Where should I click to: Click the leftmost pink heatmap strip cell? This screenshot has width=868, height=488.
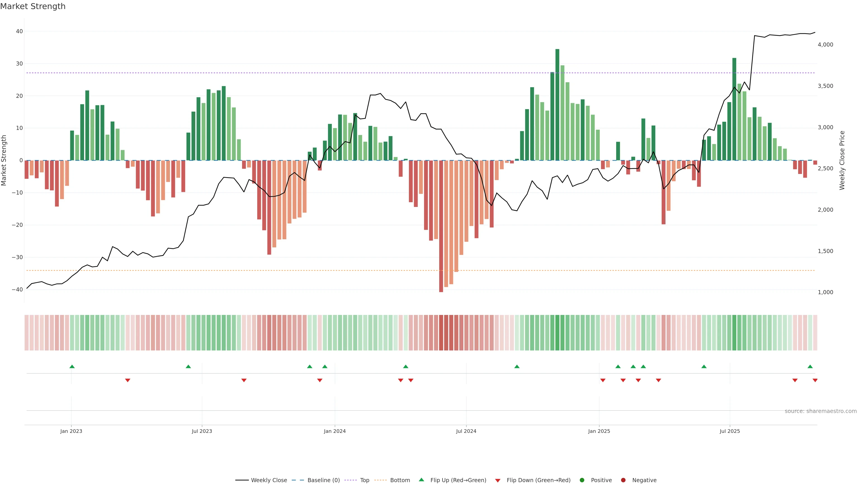pos(26,332)
